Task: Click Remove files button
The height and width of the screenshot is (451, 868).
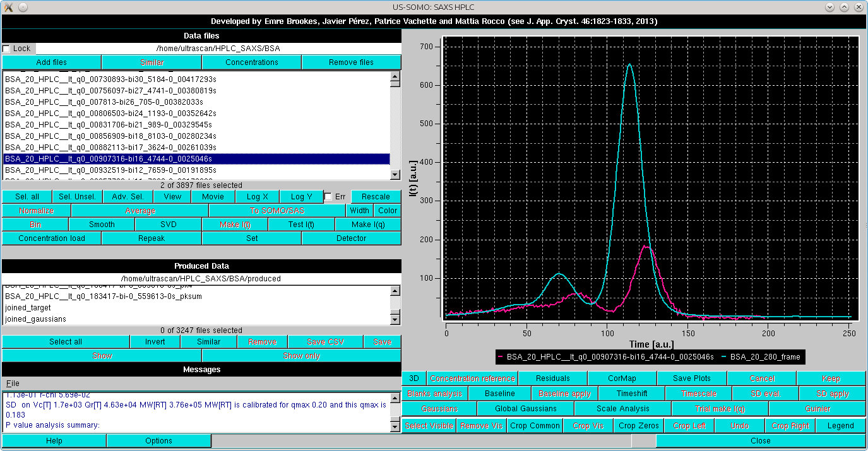Action: tap(351, 62)
